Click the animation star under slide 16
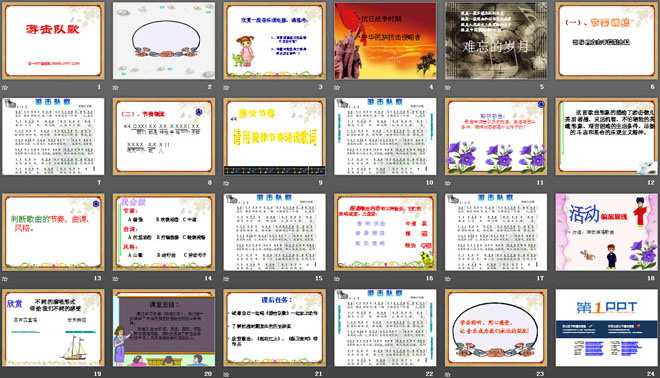Viewport: 660px width, 378px height. tap(337, 279)
